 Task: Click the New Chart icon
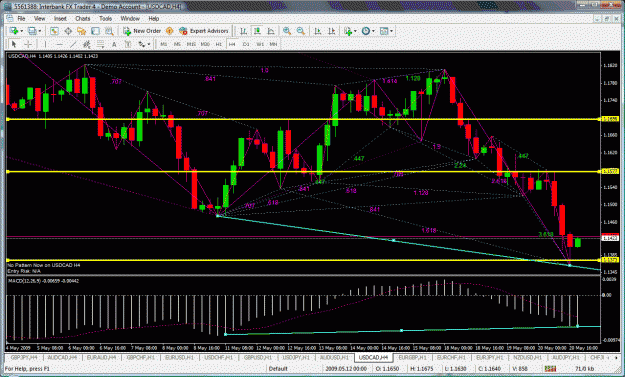pyautogui.click(x=14, y=31)
